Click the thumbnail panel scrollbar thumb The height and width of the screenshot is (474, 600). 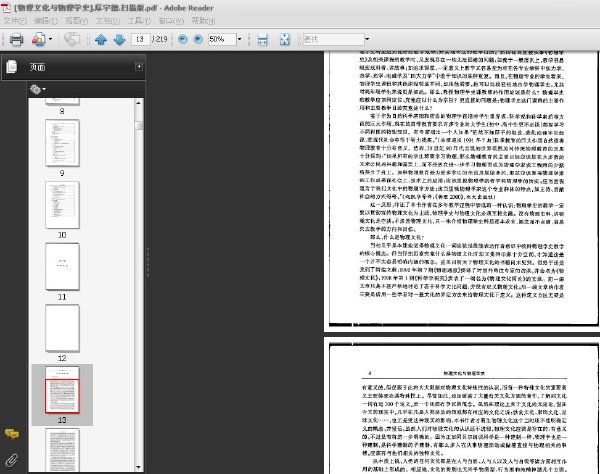pyautogui.click(x=139, y=126)
